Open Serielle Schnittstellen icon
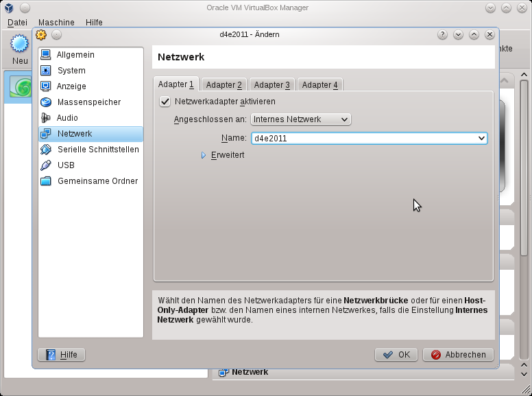532x396 pixels. (x=45, y=150)
